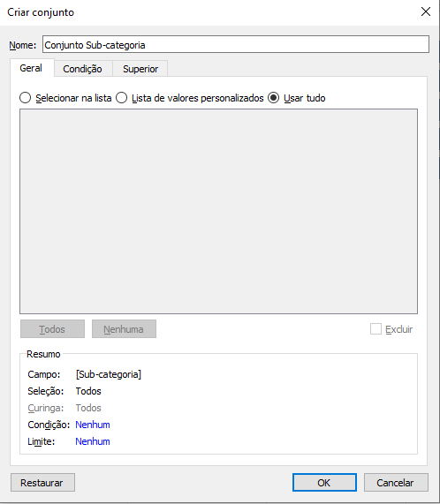Viewport: 440px width, 504px height.
Task: Click the Restaurar button
Action: [x=42, y=483]
